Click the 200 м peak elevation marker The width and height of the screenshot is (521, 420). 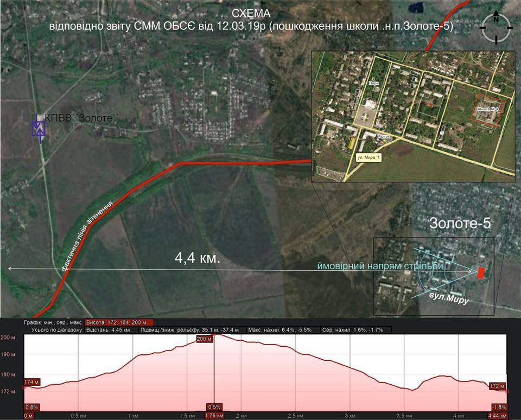204,339
